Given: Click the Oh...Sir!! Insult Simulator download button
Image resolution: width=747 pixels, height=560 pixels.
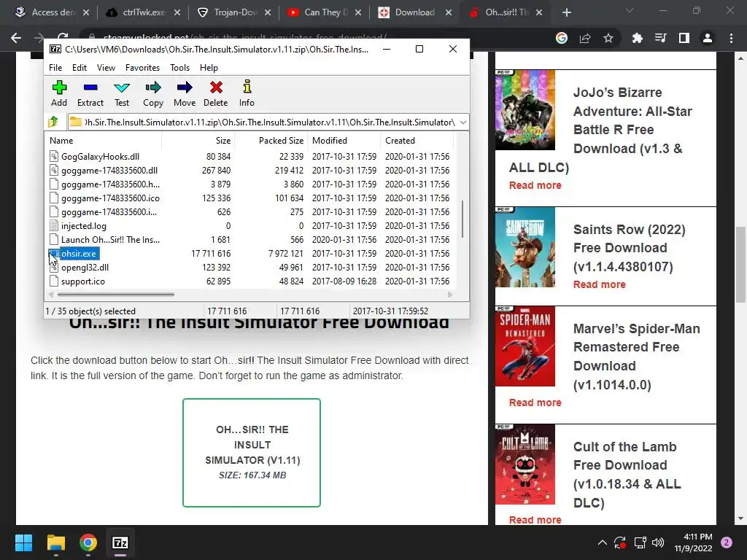Looking at the screenshot, I should (252, 453).
